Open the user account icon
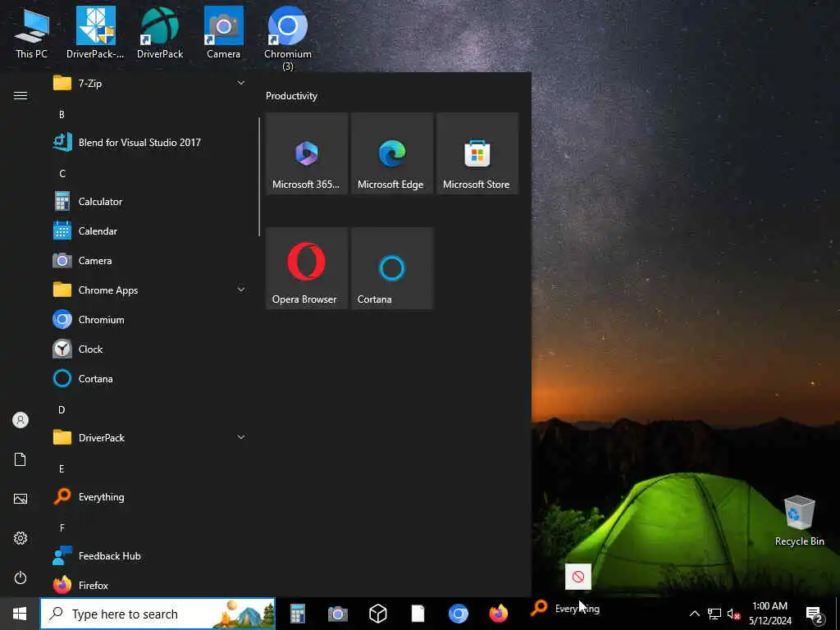Screen dimensions: 840x630 21,420
